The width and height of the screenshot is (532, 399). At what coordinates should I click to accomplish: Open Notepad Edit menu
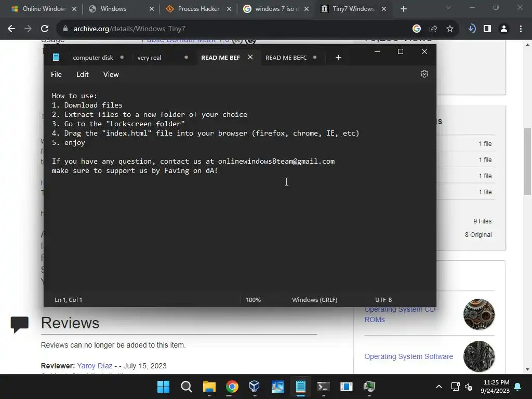coord(83,74)
